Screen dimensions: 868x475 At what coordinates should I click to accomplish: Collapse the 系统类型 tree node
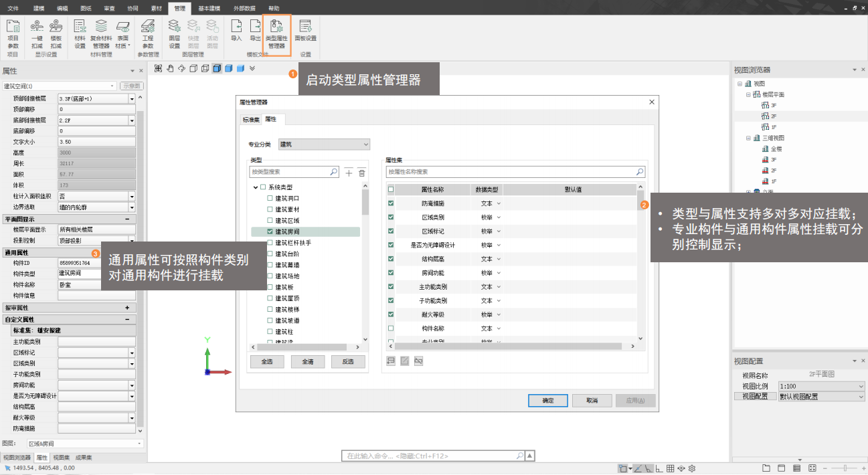tap(256, 187)
